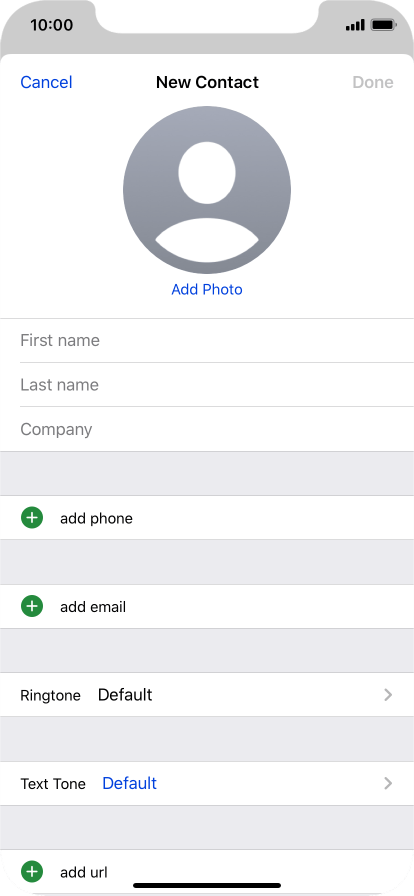This screenshot has width=414, height=896.
Task: Focus the Last name field
Action: coord(217,385)
